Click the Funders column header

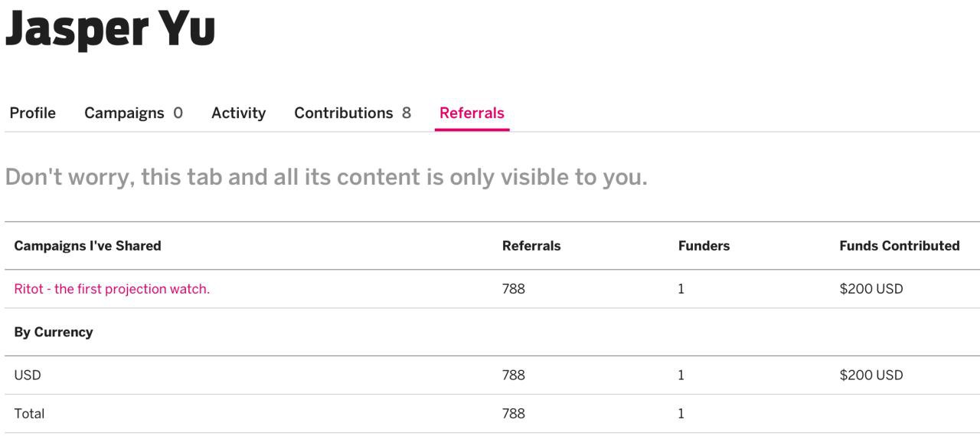704,246
